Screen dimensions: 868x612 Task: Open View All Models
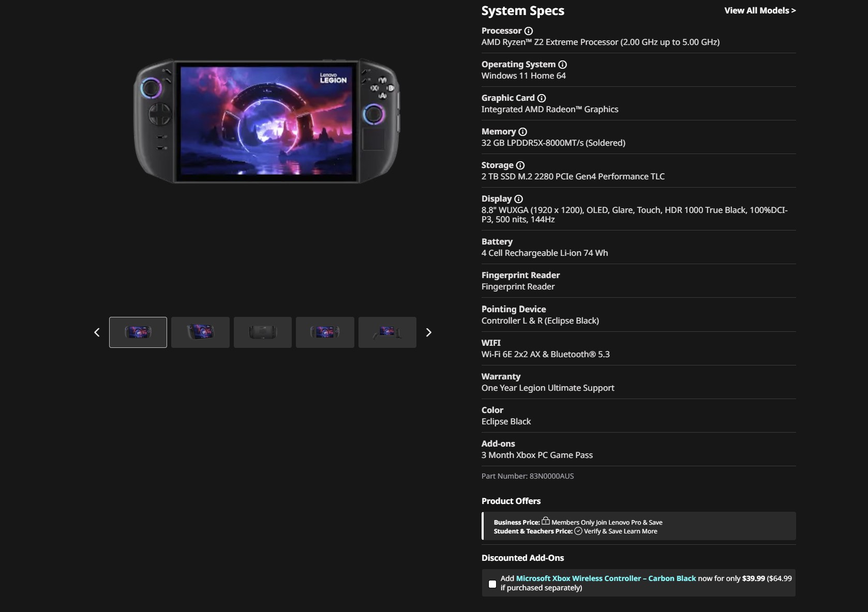760,10
